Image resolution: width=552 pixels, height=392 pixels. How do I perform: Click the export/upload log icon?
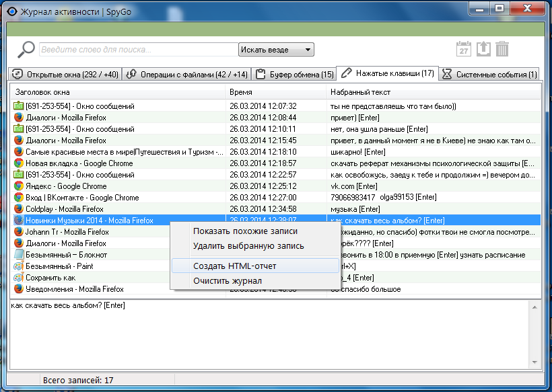[483, 49]
